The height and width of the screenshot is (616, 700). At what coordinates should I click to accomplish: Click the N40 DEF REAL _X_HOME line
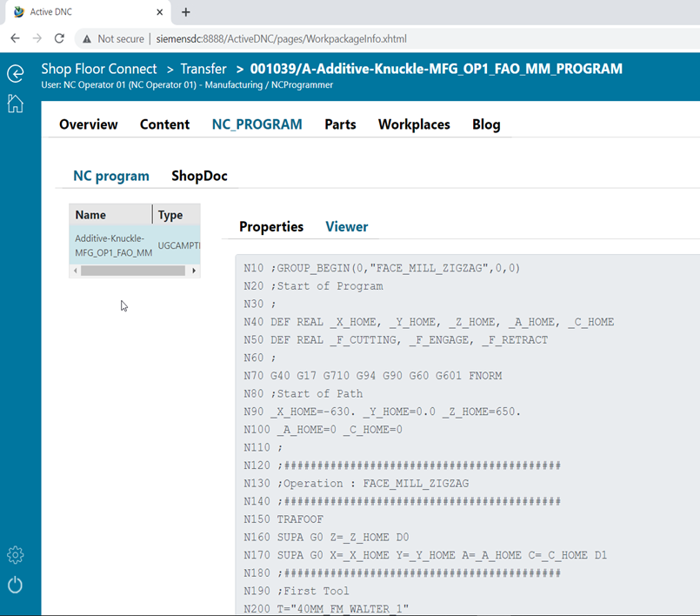429,322
